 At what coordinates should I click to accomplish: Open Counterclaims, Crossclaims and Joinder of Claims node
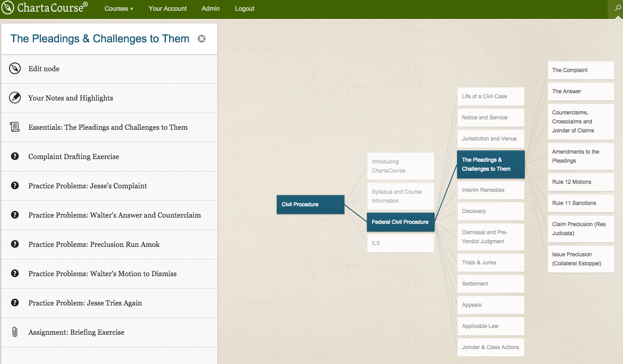coord(581,122)
